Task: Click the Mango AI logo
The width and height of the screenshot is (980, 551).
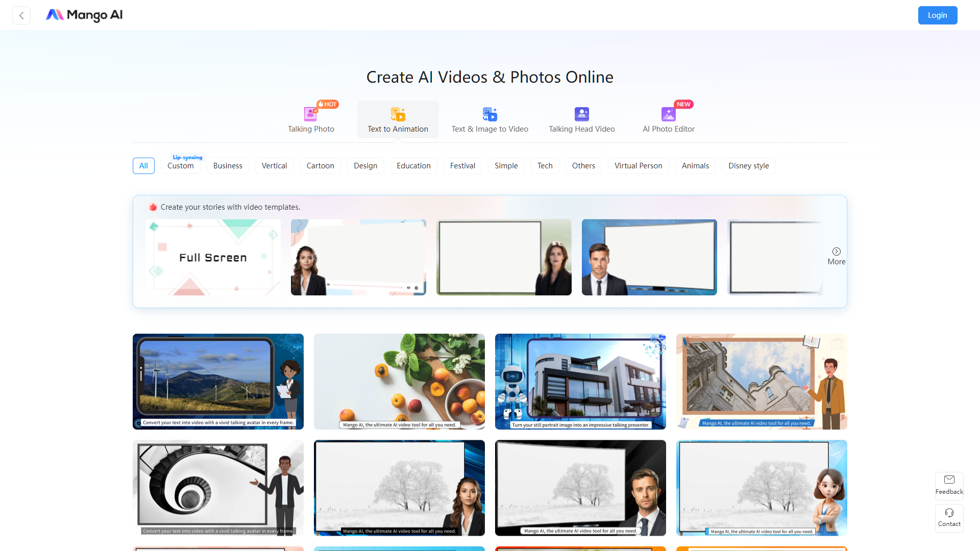Action: [x=84, y=15]
